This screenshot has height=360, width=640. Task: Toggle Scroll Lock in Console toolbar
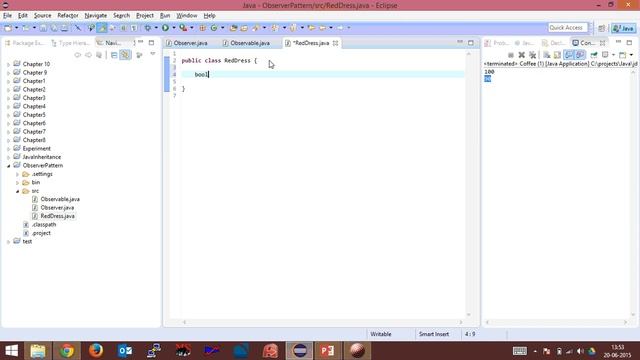pos(557,55)
